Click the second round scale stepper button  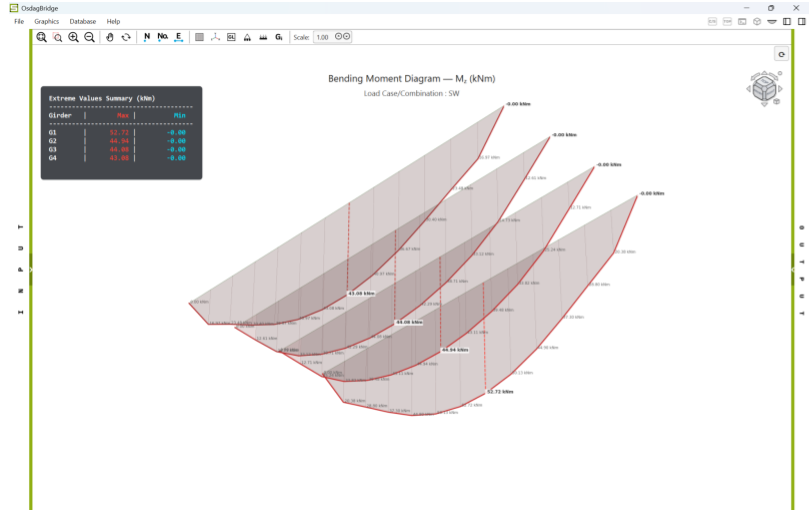coord(347,37)
